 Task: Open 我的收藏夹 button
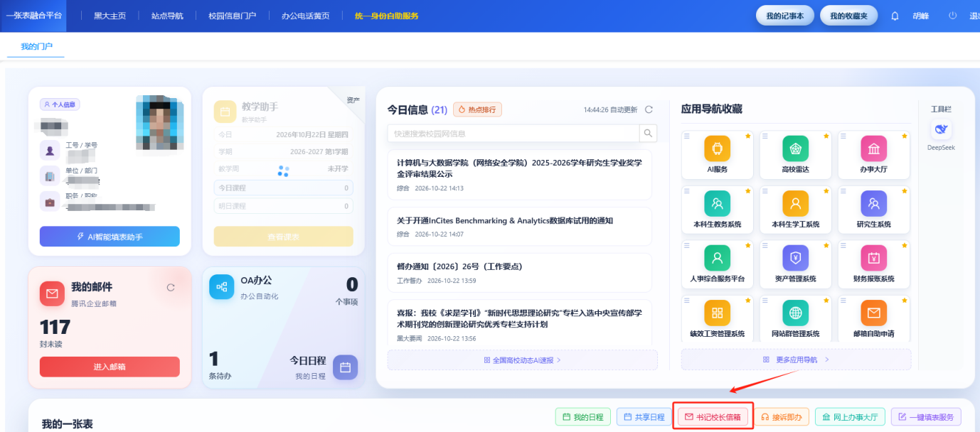[x=849, y=16]
